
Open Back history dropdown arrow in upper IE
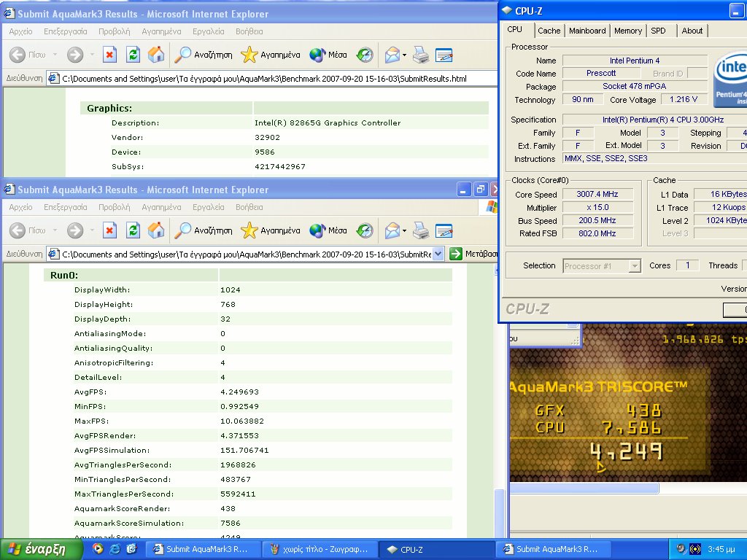(x=55, y=55)
